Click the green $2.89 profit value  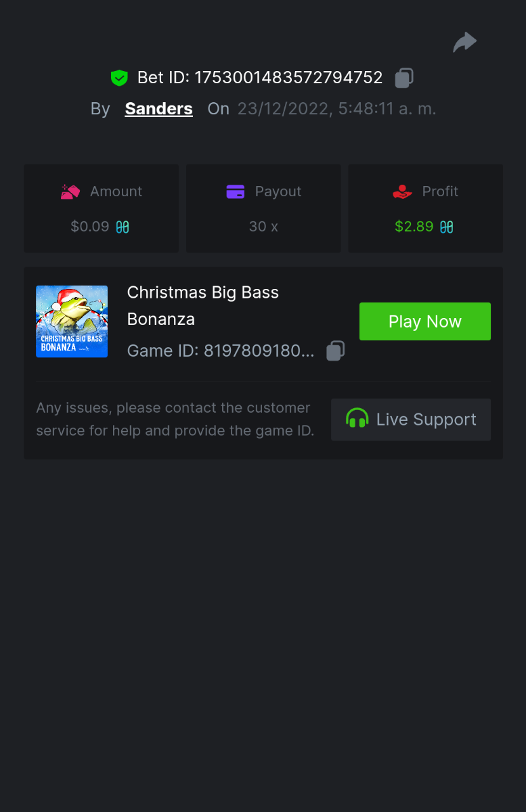414,227
